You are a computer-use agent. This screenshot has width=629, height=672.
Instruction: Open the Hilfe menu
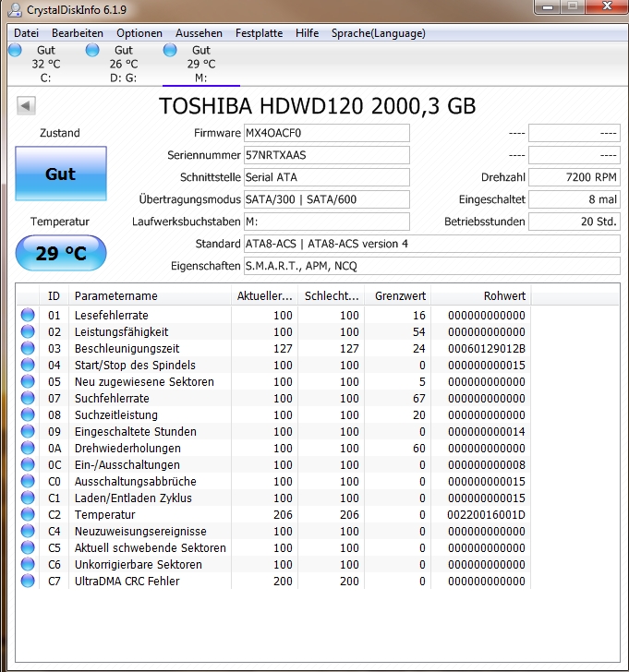(307, 33)
